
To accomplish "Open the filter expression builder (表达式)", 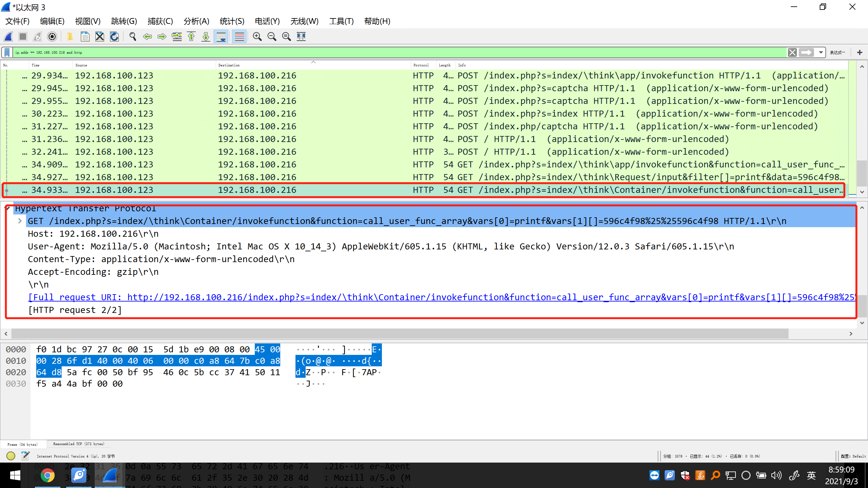I will [x=837, y=52].
